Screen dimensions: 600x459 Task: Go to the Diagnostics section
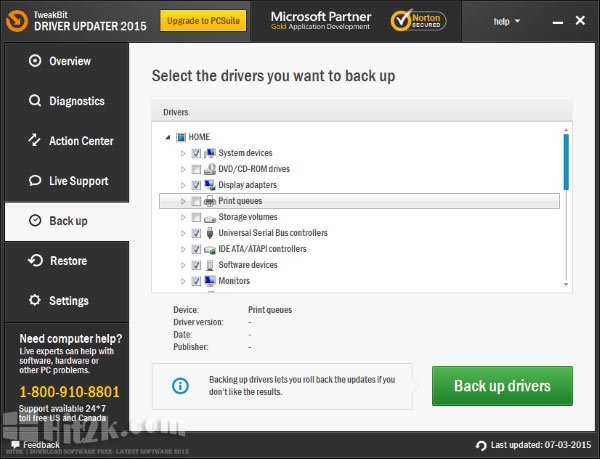click(67, 101)
